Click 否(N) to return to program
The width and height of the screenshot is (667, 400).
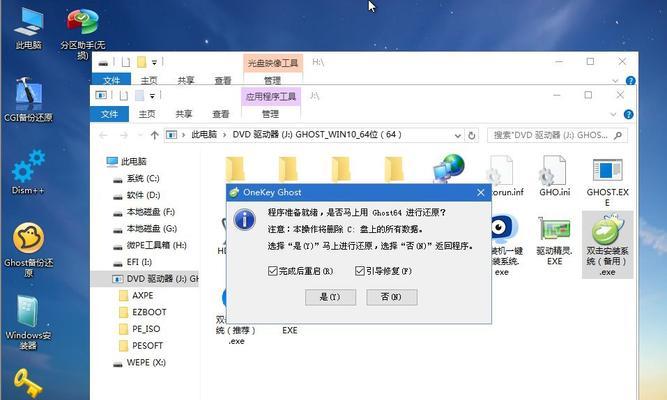click(x=392, y=297)
